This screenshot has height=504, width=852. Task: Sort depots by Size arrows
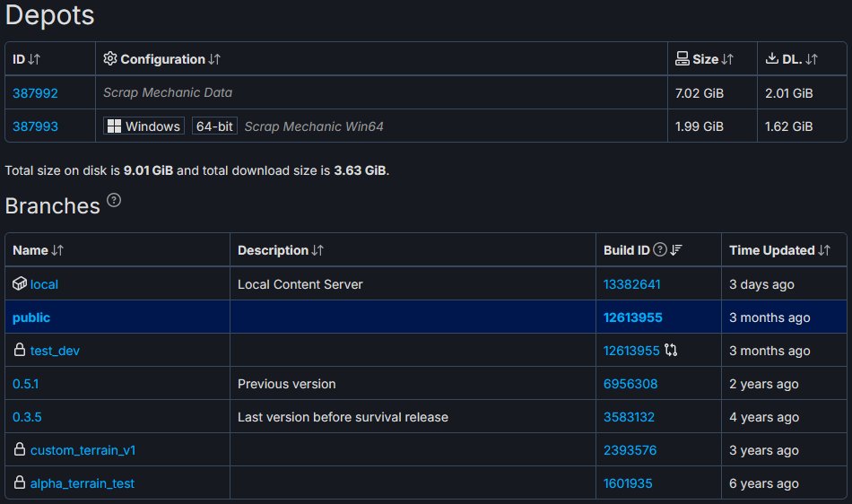point(727,59)
